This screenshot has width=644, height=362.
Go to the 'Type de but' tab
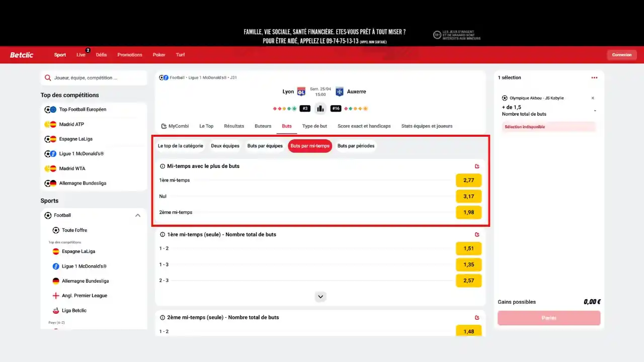(314, 126)
